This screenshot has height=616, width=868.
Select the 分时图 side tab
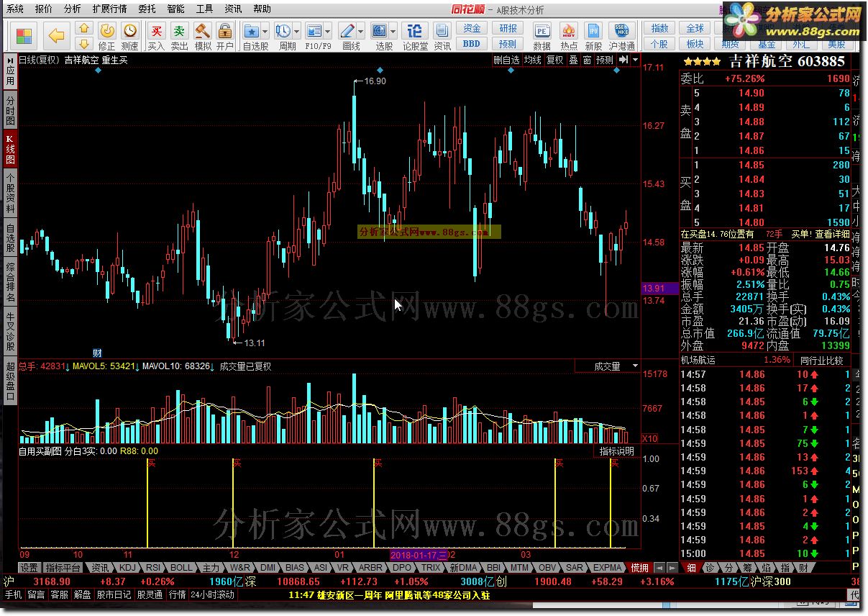pos(10,110)
